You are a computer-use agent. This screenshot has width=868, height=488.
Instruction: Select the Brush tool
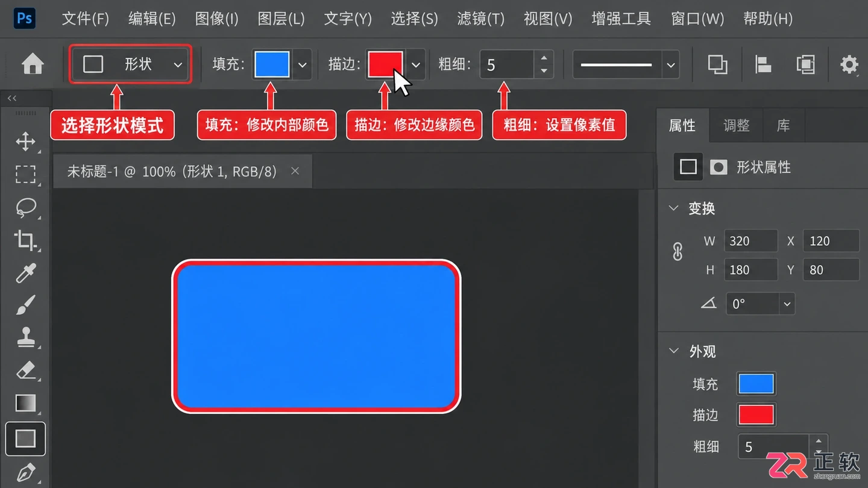(25, 305)
